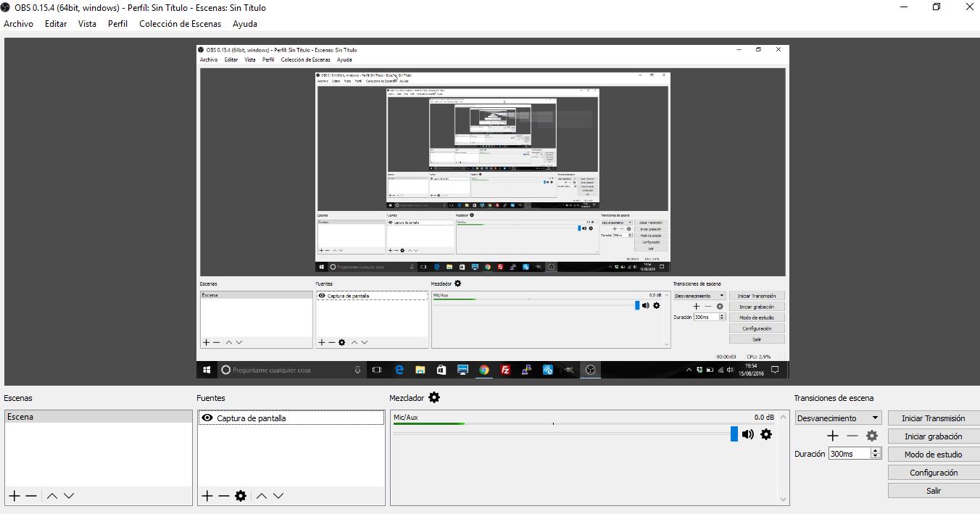The height and width of the screenshot is (514, 980).
Task: Toggle Modo de estudio
Action: tap(933, 455)
